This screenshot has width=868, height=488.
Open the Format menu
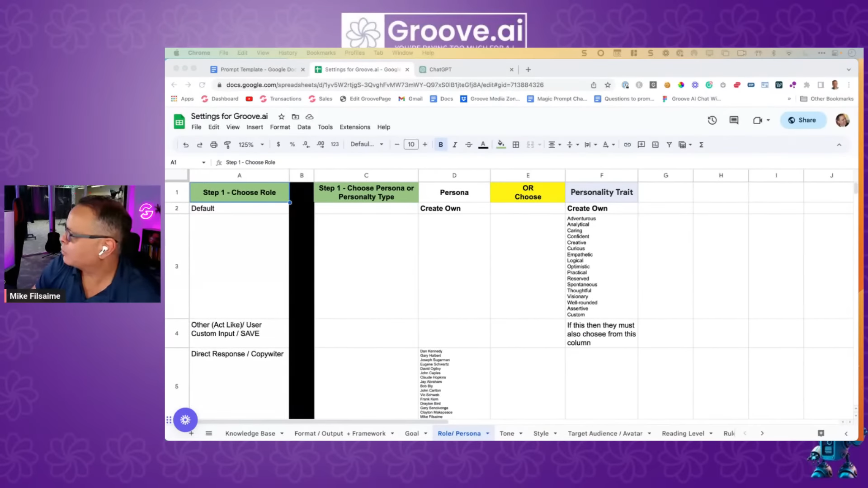click(x=280, y=127)
